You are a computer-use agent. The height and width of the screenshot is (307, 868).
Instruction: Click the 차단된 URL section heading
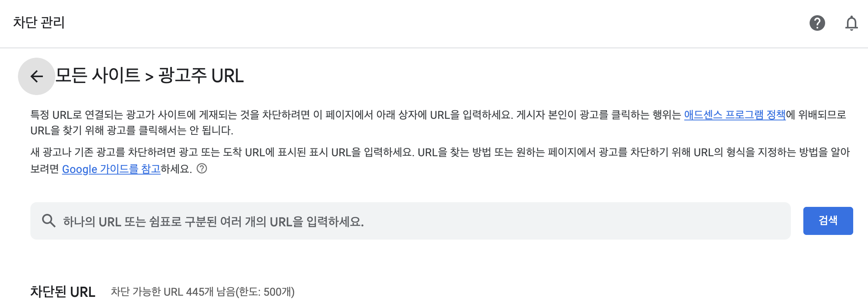(62, 292)
